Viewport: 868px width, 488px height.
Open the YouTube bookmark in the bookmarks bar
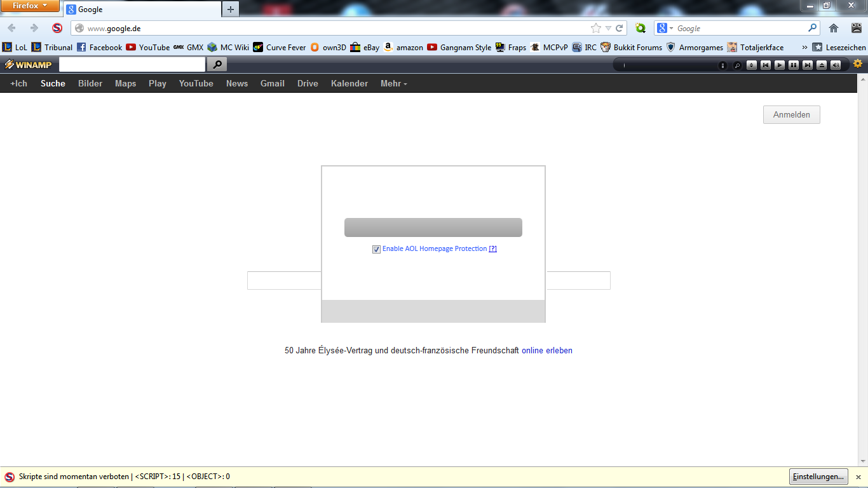click(148, 47)
